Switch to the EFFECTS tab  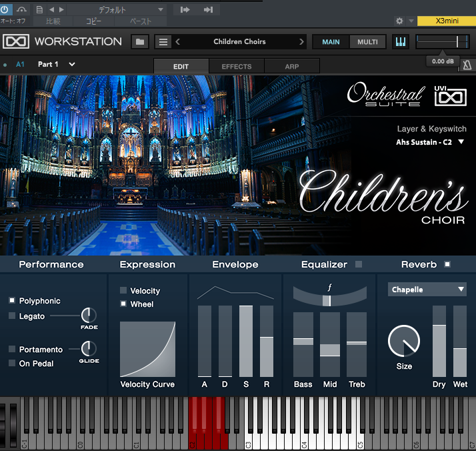237,66
